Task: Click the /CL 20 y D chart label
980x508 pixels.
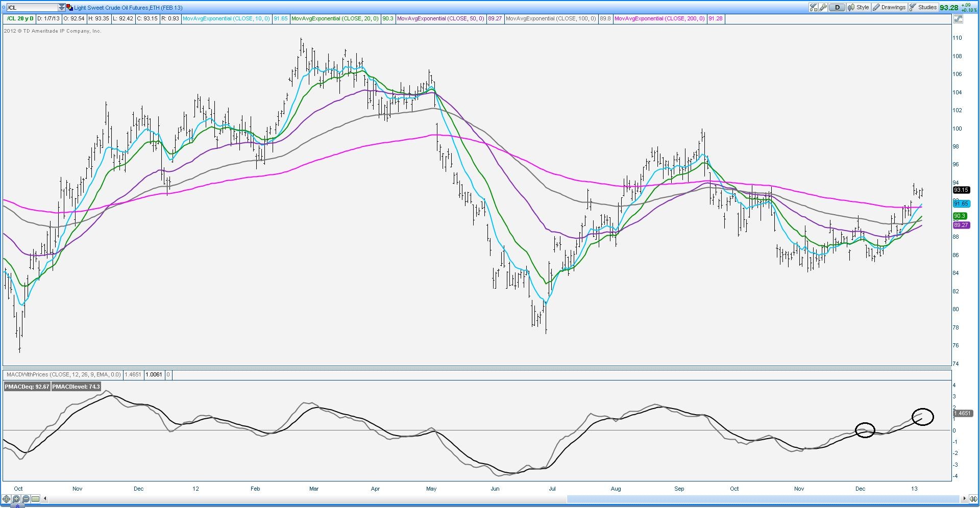Action: coord(20,19)
